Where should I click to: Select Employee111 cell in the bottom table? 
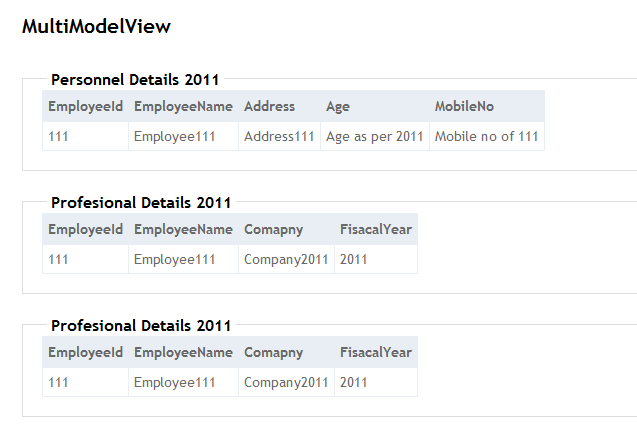(x=175, y=382)
